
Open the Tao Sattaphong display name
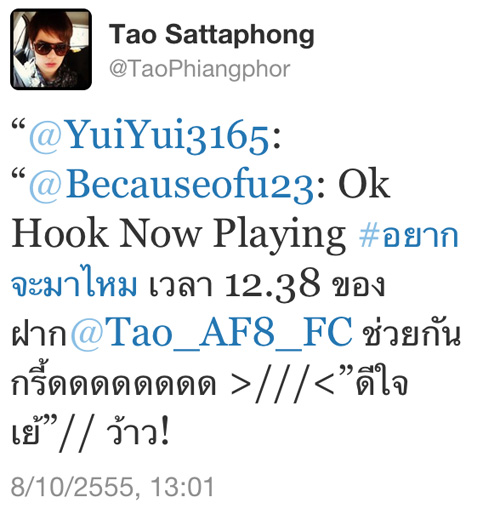click(211, 34)
